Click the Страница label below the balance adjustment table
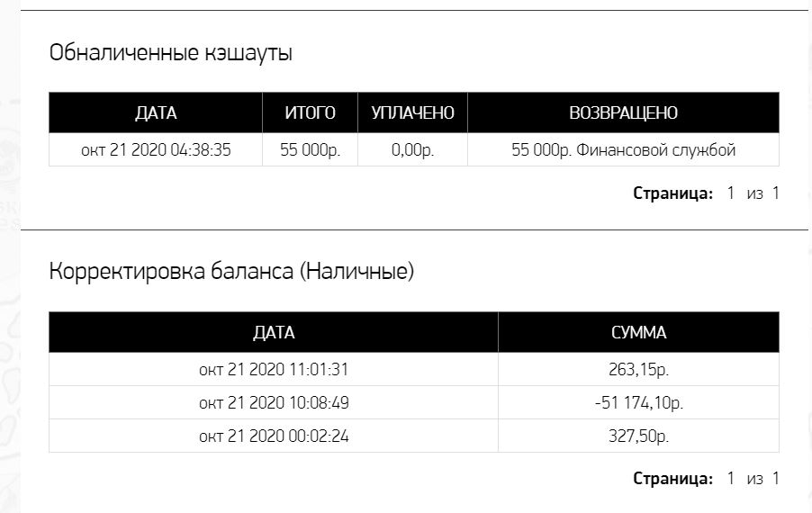812x513 pixels. point(673,478)
